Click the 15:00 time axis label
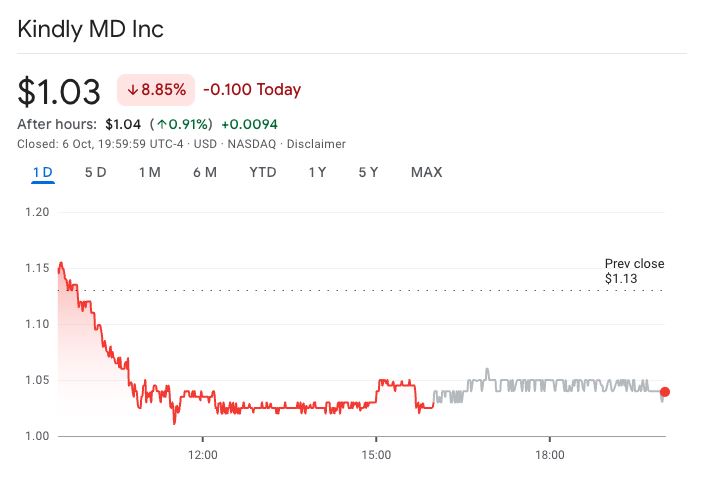 [x=375, y=455]
